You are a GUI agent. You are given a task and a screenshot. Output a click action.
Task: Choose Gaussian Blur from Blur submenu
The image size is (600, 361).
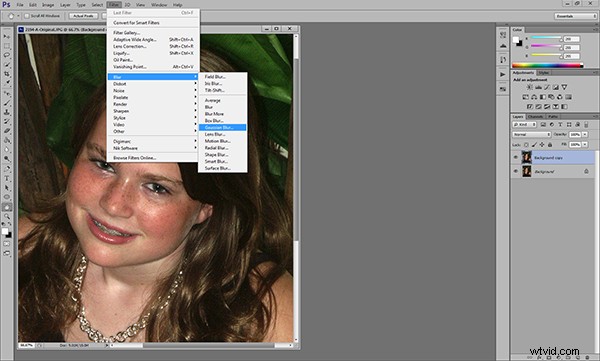coord(222,127)
